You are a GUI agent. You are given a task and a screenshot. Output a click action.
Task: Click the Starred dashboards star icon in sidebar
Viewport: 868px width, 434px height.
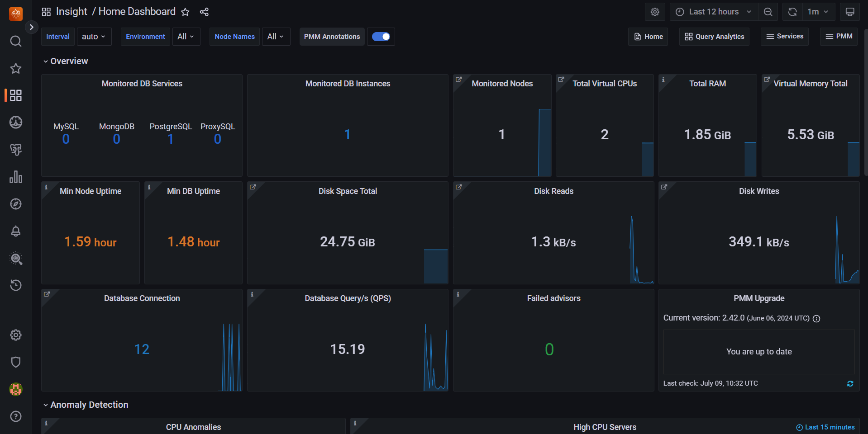[16, 68]
